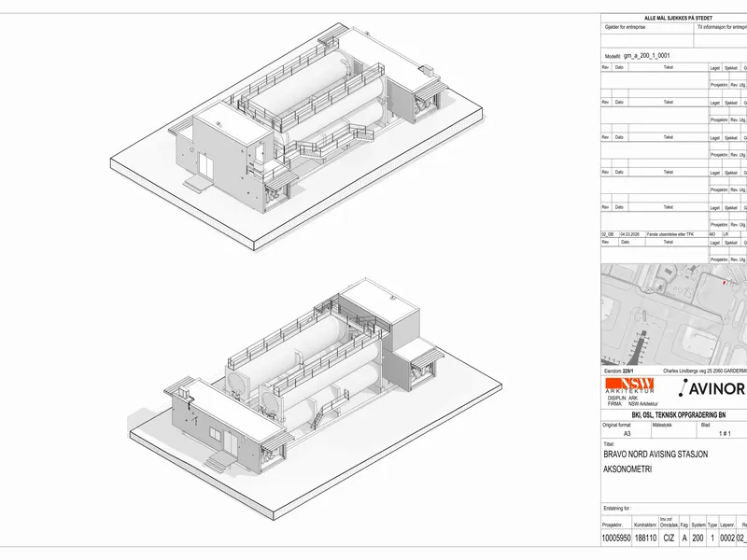747x560 pixels.
Task: Click the 'FIRMA: NSW Arkitektur' line
Action: (x=633, y=404)
